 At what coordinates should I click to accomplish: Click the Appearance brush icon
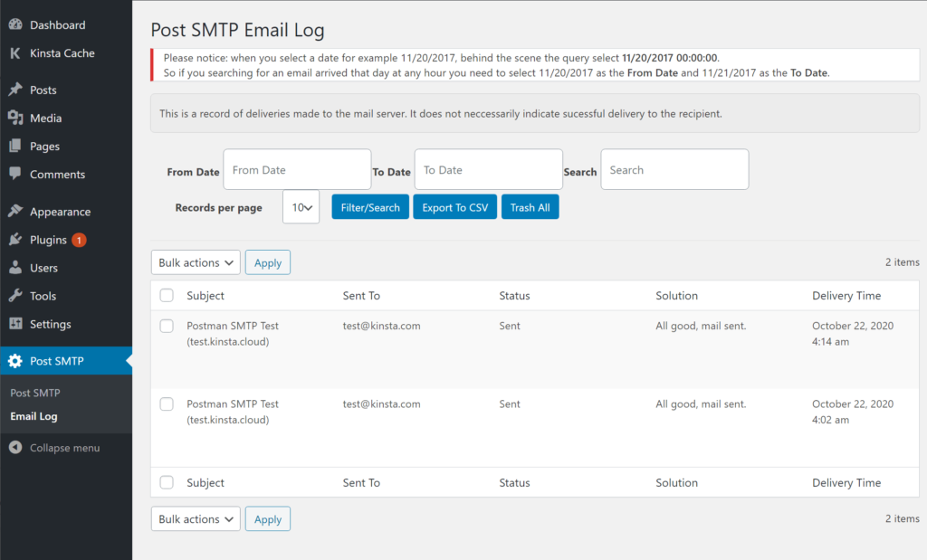(x=16, y=211)
